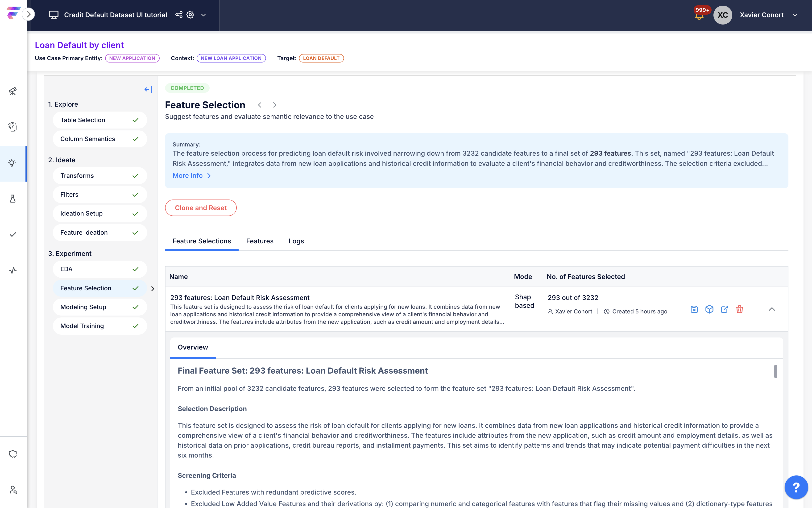Click the overview panel scrollbar thumb
This screenshot has height=508, width=812.
pyautogui.click(x=775, y=371)
